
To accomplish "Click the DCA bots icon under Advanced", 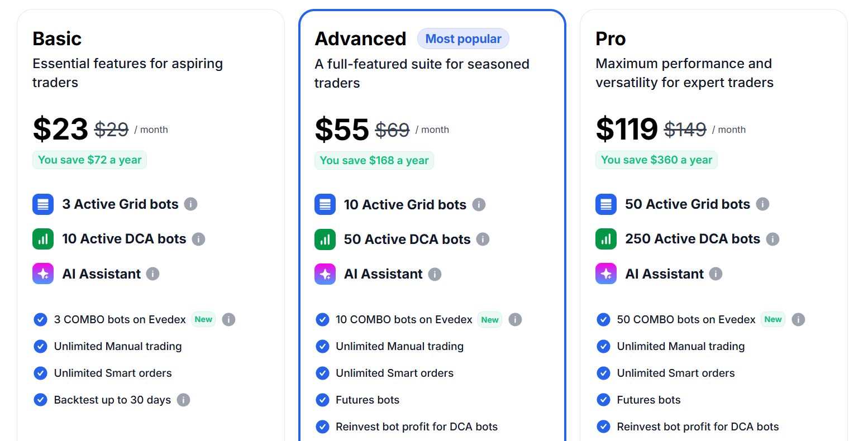I will pyautogui.click(x=325, y=239).
